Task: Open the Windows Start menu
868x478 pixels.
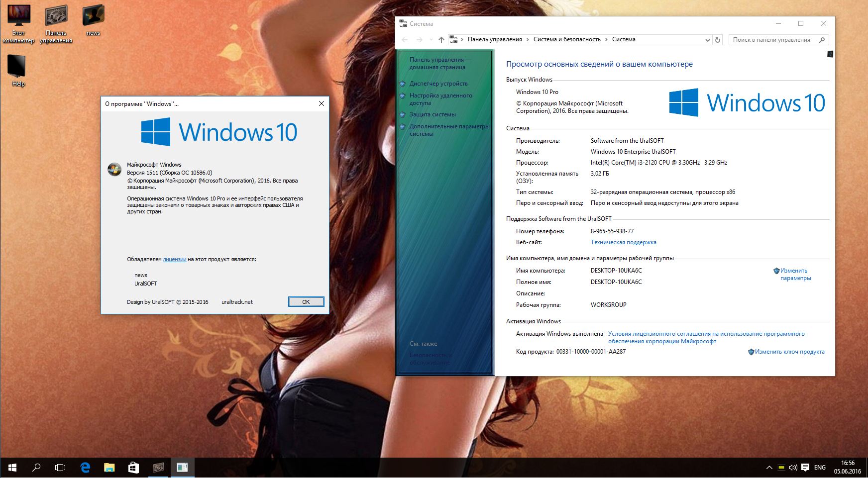Action: coord(12,468)
